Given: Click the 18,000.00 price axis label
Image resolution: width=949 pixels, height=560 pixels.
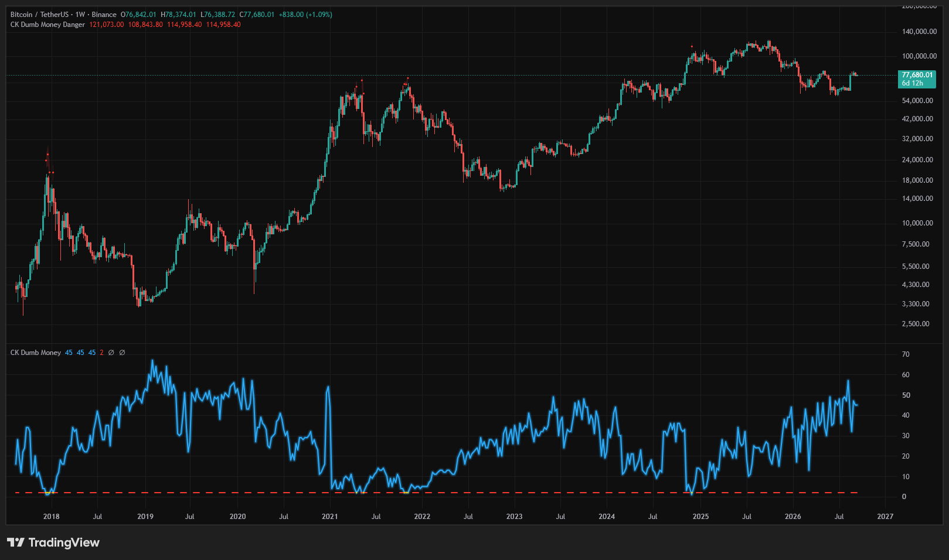Looking at the screenshot, I should 917,180.
